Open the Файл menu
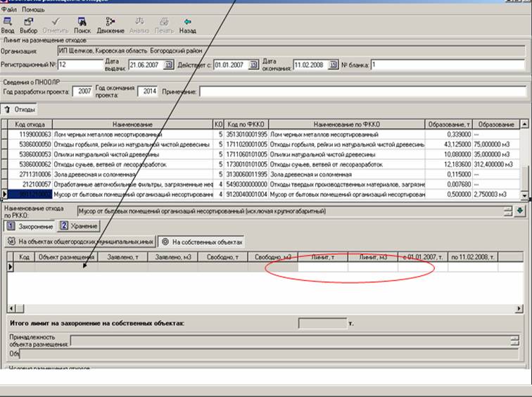 pyautogui.click(x=8, y=11)
